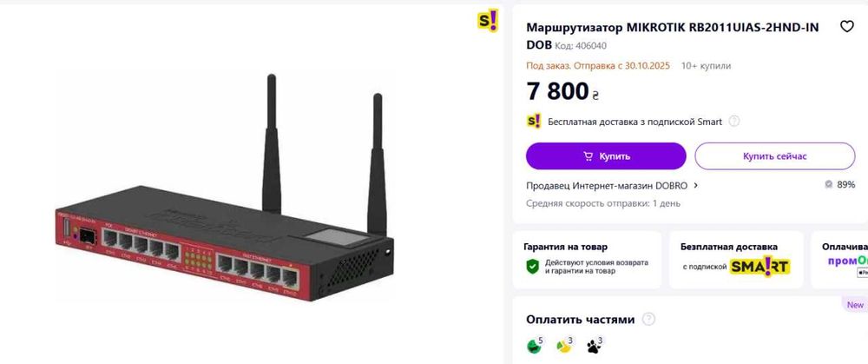Open the Бесплатная доставка info card
868x364 pixels.
(736, 260)
